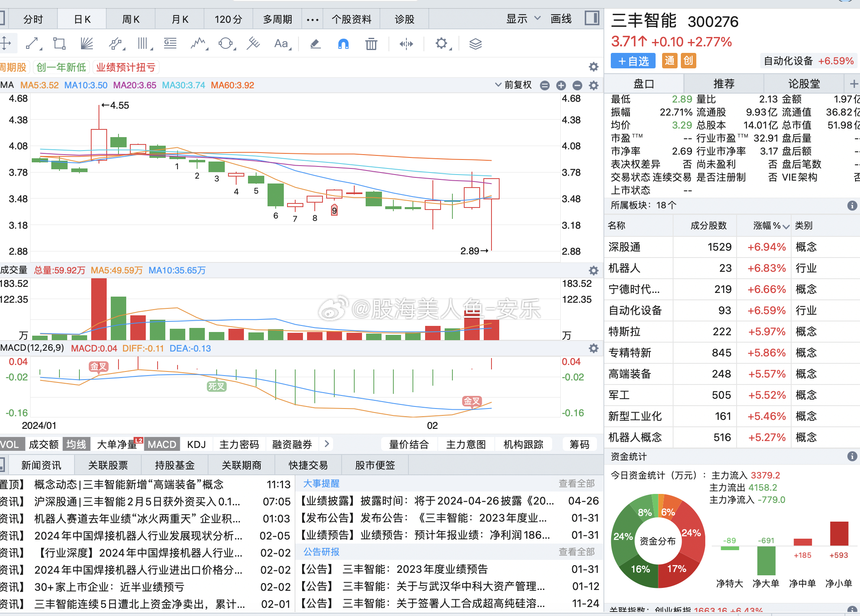The width and height of the screenshot is (860, 616).
Task: Open the 显示 dropdown menu
Action: [x=523, y=19]
